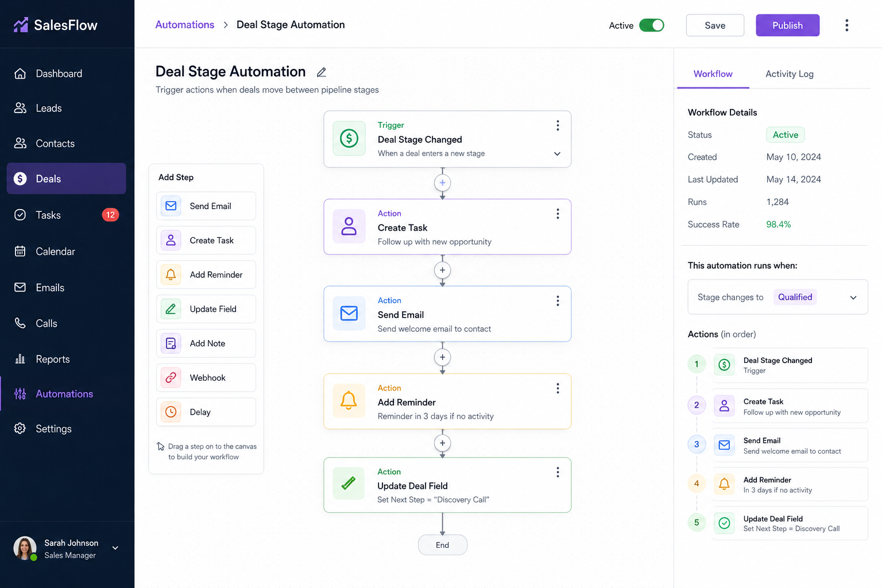Click the 98.4% success rate value
This screenshot has width=882, height=588.
point(778,225)
